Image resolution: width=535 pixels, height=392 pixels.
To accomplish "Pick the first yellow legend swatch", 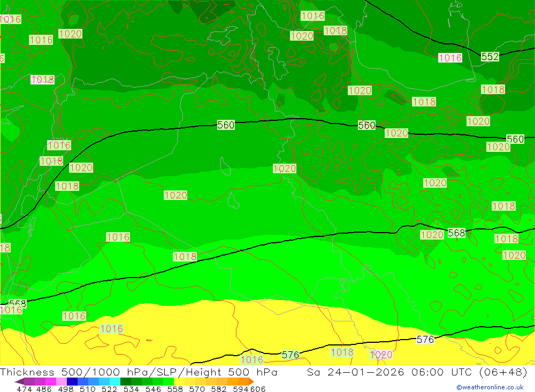I will 179,381.
